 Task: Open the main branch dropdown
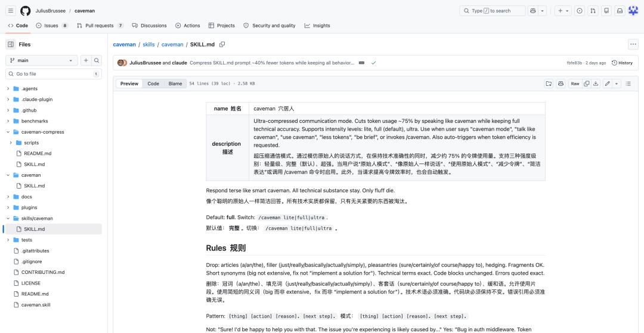[41, 60]
